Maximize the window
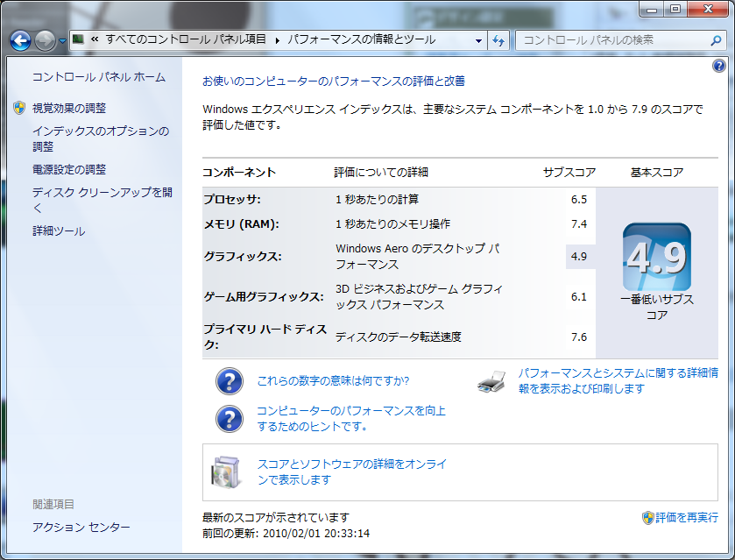 [675, 10]
